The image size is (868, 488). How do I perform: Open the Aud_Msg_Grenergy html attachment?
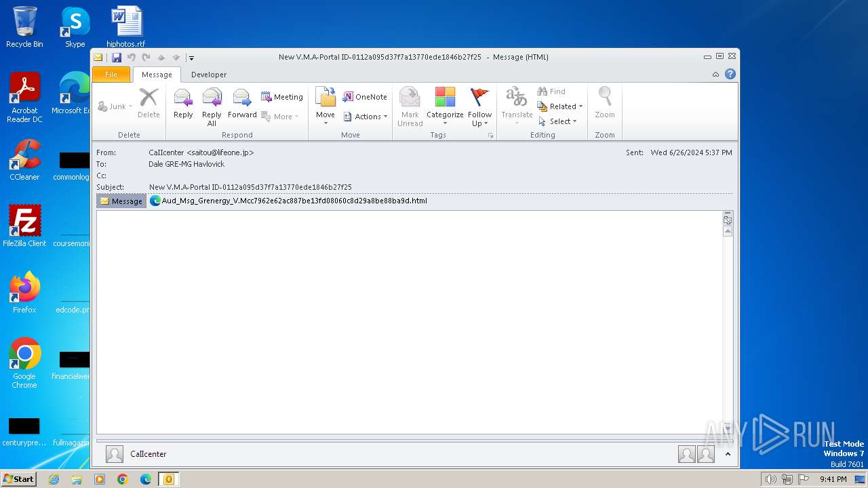(x=288, y=201)
